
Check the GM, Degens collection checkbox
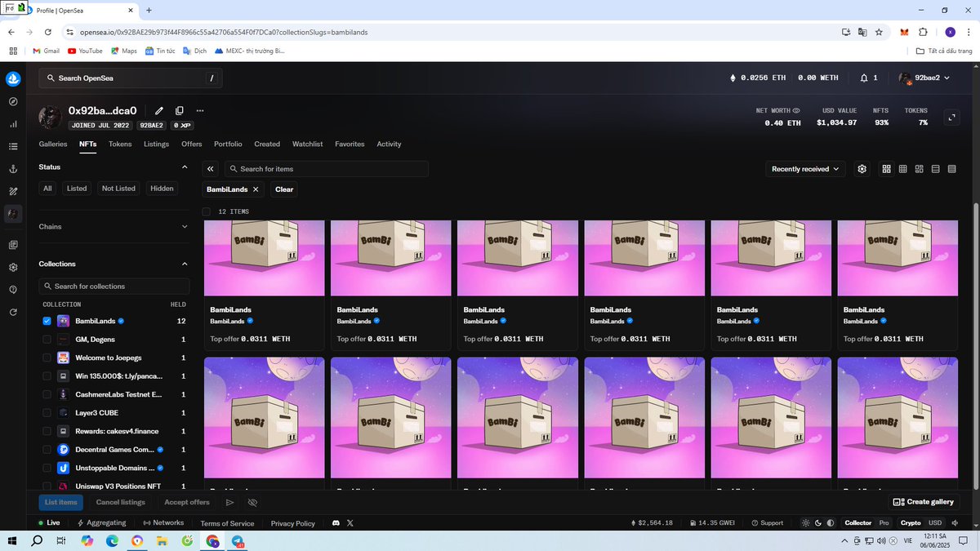[47, 340]
